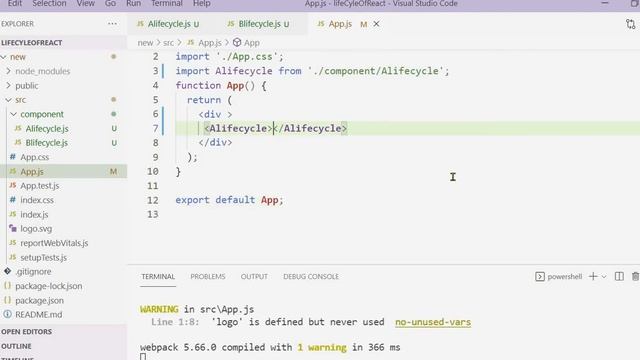Click JS icon beside reportWebVitals.js
Image resolution: width=640 pixels, height=360 pixels.
pyautogui.click(x=13, y=242)
